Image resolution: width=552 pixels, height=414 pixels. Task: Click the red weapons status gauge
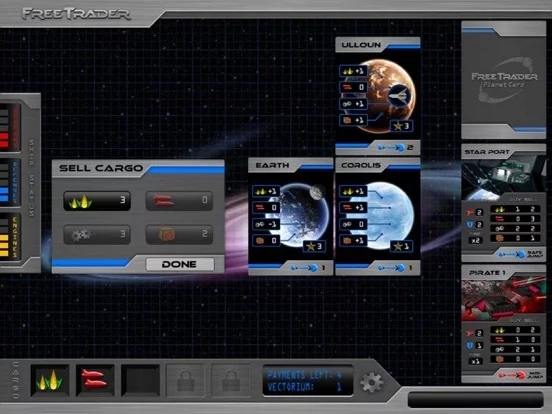[10, 127]
